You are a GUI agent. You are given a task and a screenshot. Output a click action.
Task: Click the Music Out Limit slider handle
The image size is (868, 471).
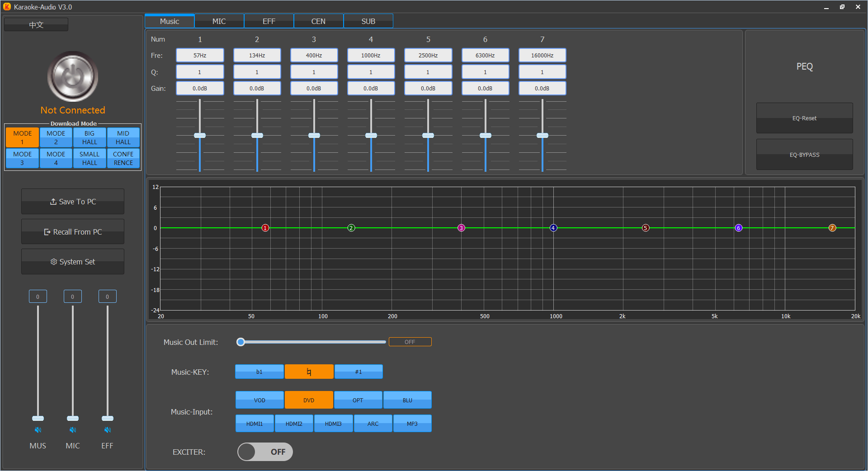[241, 342]
